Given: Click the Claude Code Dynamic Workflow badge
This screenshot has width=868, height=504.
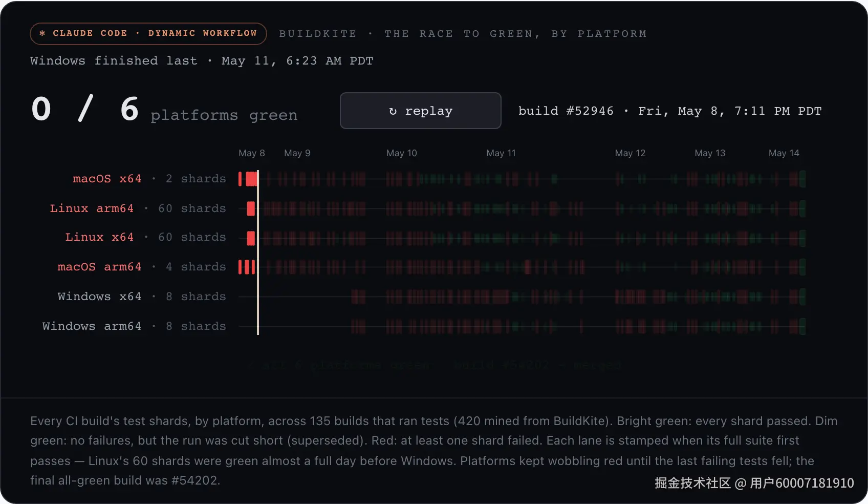Looking at the screenshot, I should 148,33.
